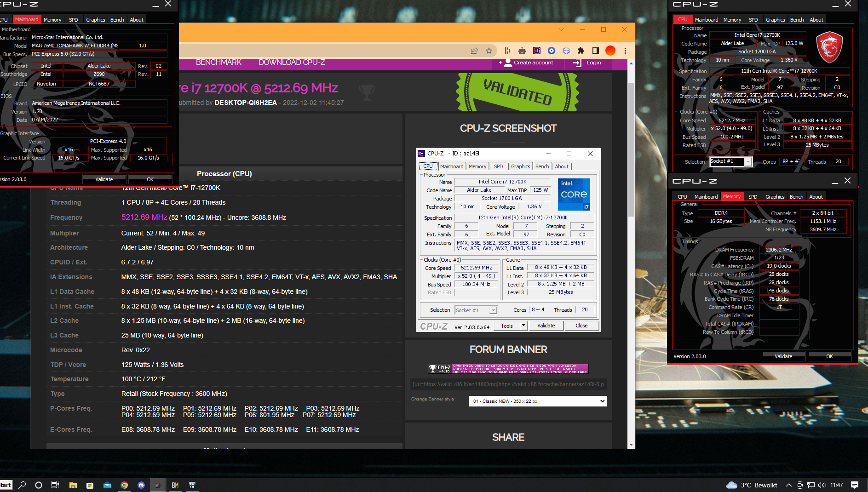Open Bench tab in the left CPU-Z window

coord(117,20)
